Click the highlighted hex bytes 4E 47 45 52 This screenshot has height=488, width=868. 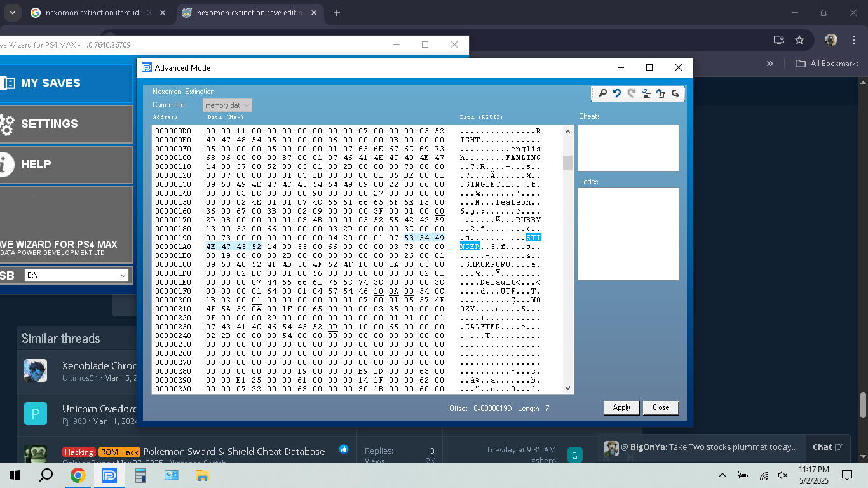(234, 247)
